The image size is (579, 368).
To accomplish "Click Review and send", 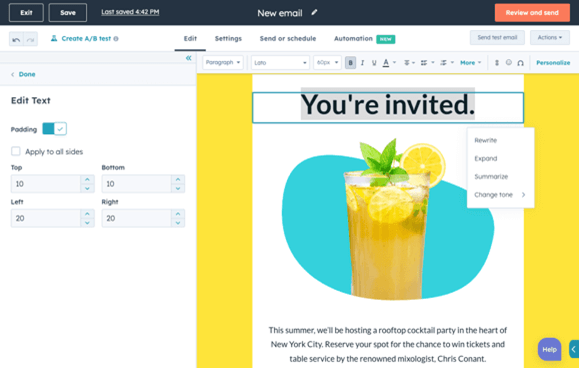I will tap(532, 13).
